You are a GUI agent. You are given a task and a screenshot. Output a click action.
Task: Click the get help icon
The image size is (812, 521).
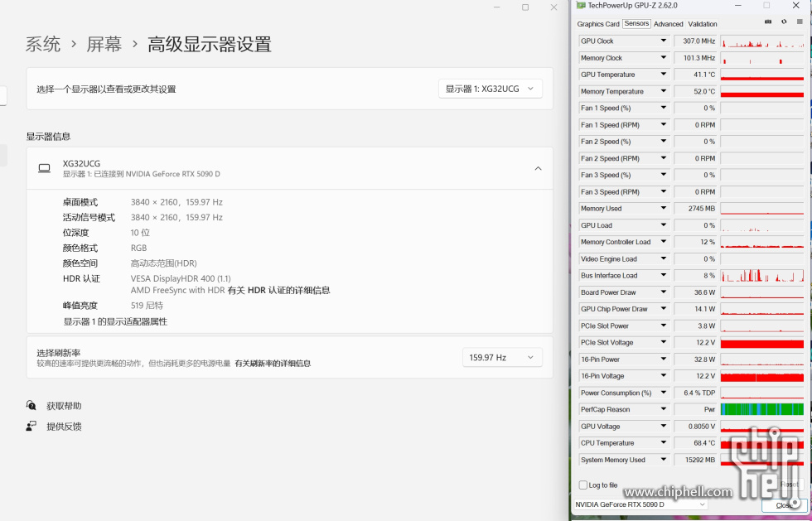coord(31,406)
